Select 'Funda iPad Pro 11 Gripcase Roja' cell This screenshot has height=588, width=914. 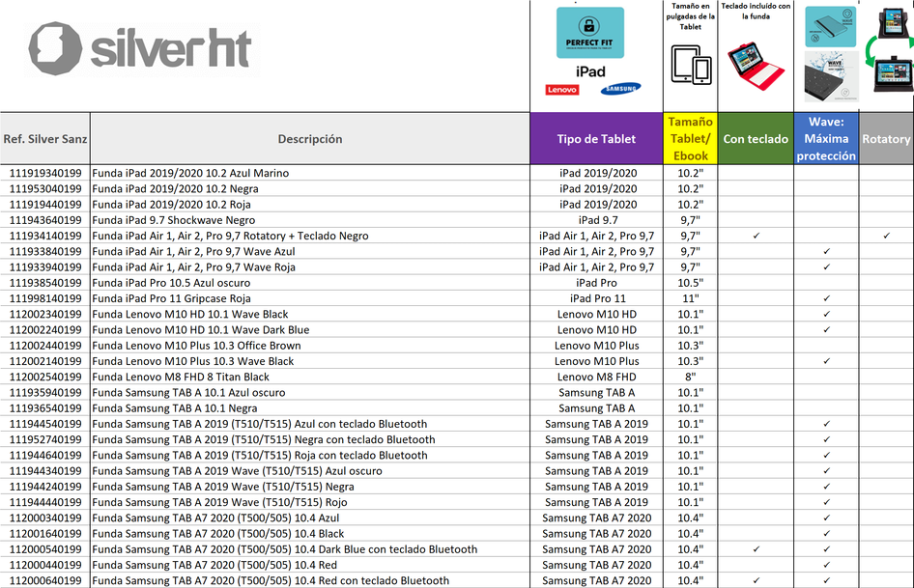(x=310, y=298)
